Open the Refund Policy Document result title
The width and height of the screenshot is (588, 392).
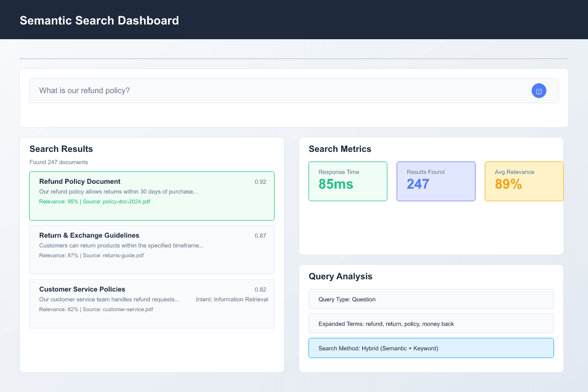click(x=80, y=181)
